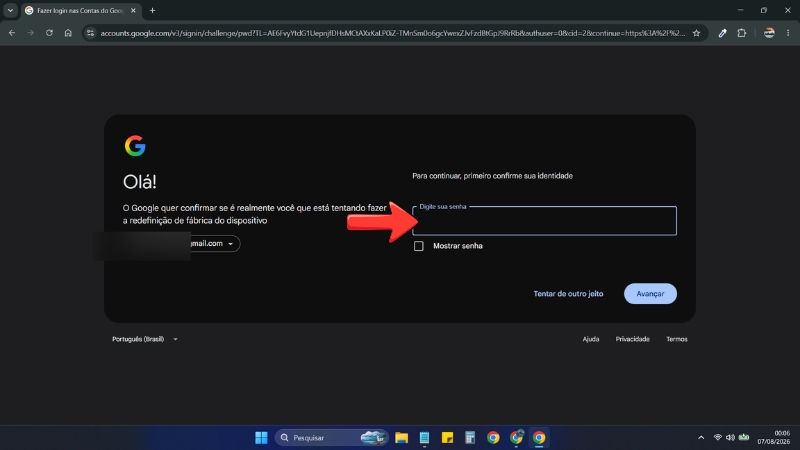Screen dimensions: 800x450
Task: Reload the Google sign-in page
Action: point(49,33)
